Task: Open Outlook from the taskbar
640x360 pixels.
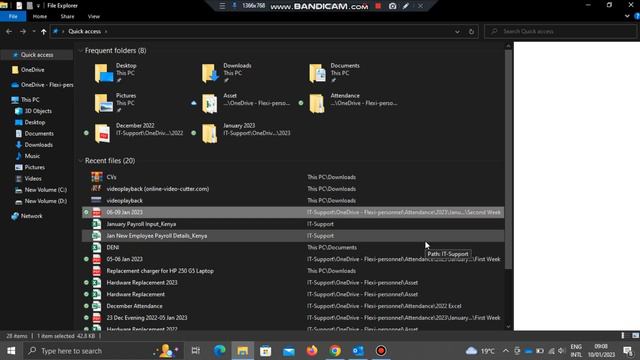Action: pos(358,351)
